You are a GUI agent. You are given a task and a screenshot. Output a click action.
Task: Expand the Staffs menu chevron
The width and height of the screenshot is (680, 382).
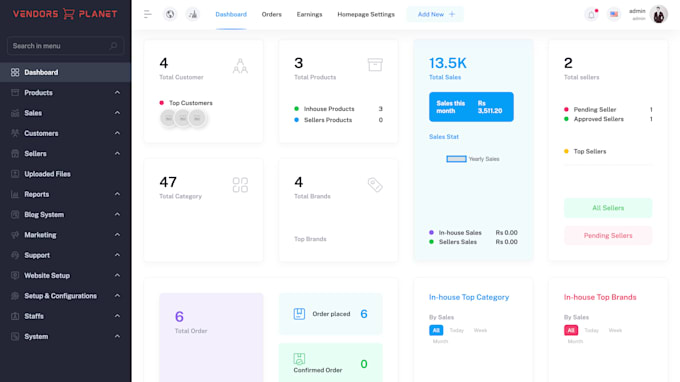point(117,316)
